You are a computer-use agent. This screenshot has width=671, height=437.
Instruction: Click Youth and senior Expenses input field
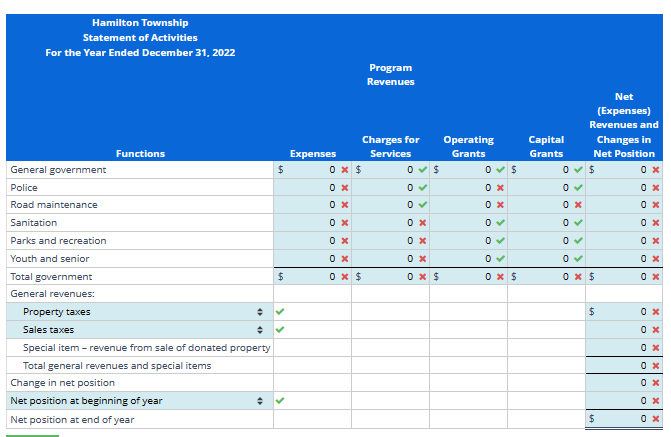312,259
